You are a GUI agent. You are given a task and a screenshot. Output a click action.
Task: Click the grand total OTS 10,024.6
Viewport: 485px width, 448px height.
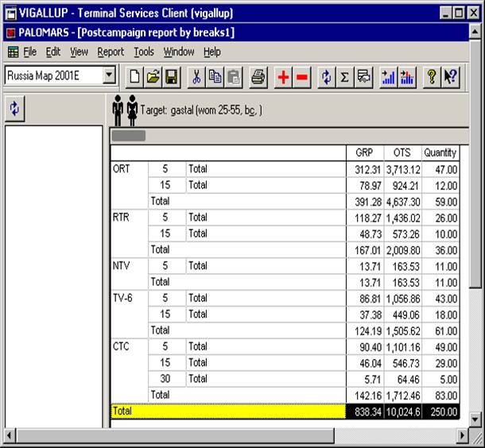402,411
